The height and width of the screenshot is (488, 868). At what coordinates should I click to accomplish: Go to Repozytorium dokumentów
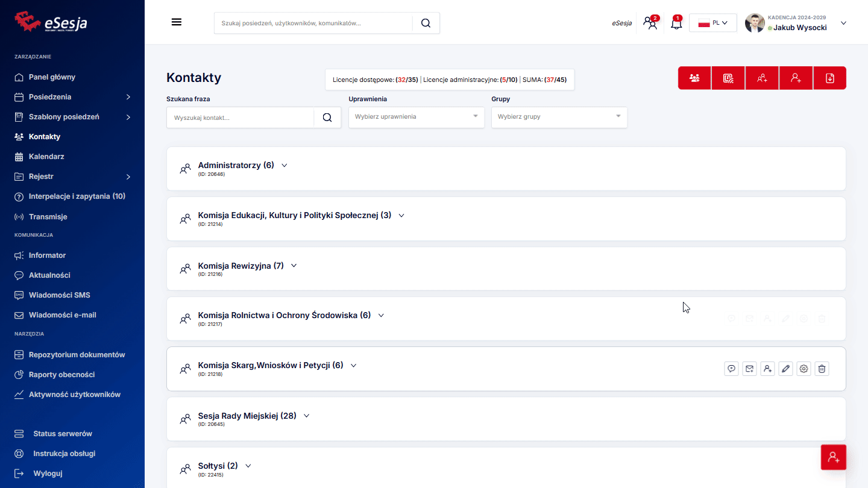click(x=77, y=355)
